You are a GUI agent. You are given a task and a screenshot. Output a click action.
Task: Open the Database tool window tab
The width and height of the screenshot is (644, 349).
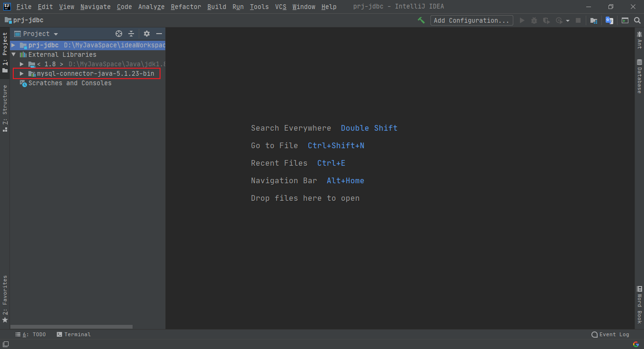(639, 76)
